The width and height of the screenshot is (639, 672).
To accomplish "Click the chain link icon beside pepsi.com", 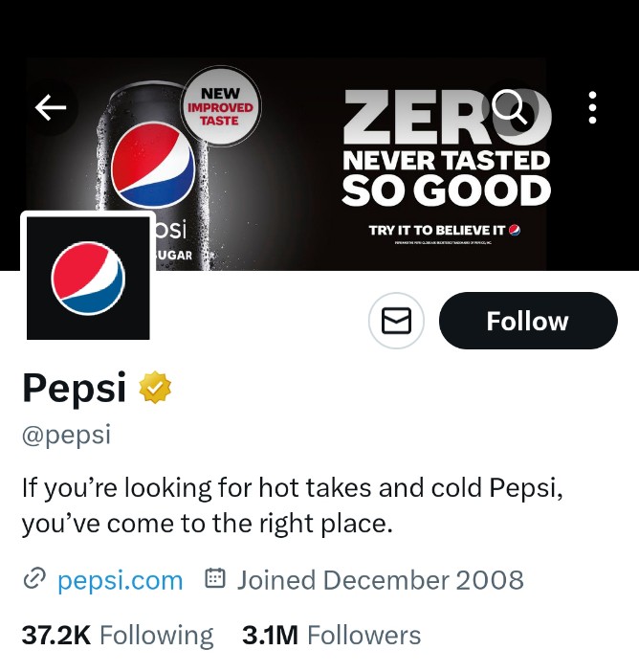I will (x=34, y=579).
